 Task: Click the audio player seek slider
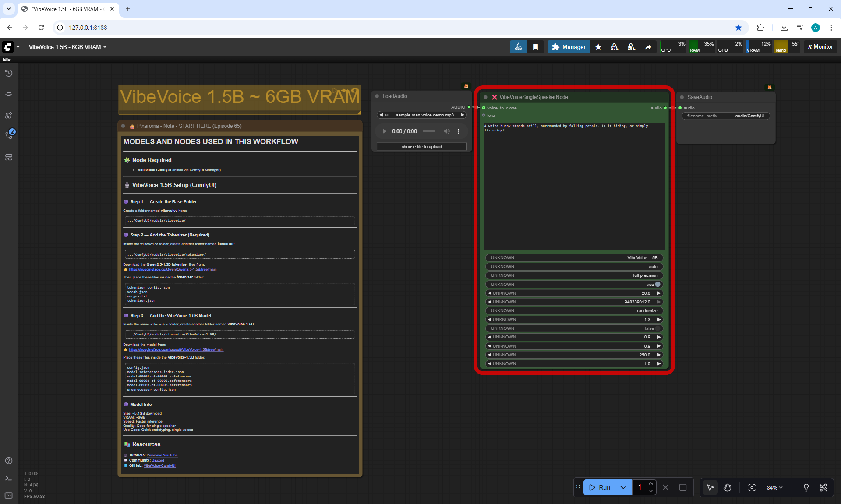click(429, 131)
